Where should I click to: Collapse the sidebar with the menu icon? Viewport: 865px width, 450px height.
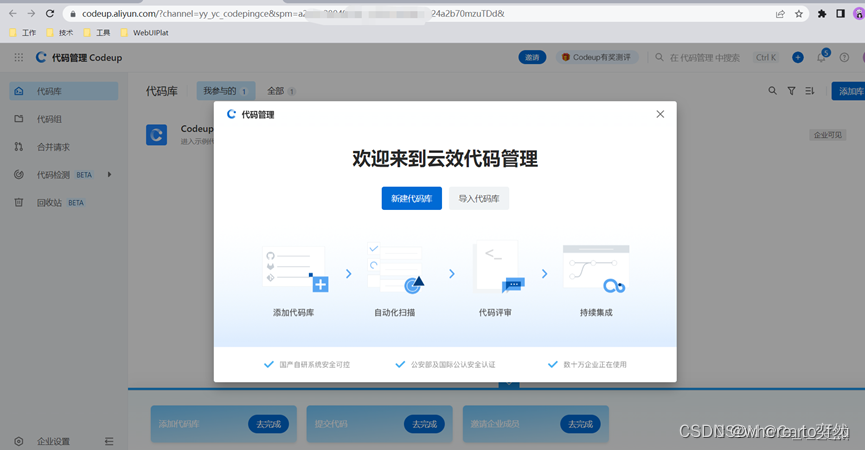point(109,441)
